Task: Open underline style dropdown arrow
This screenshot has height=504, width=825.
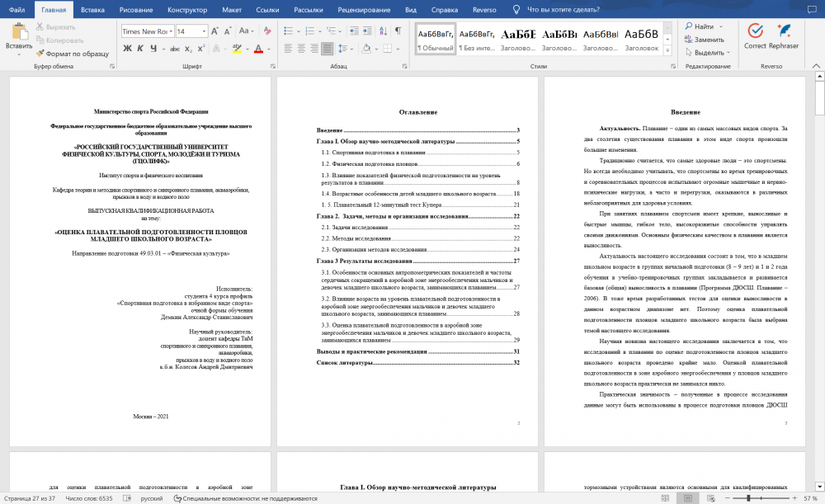Action: [163, 49]
